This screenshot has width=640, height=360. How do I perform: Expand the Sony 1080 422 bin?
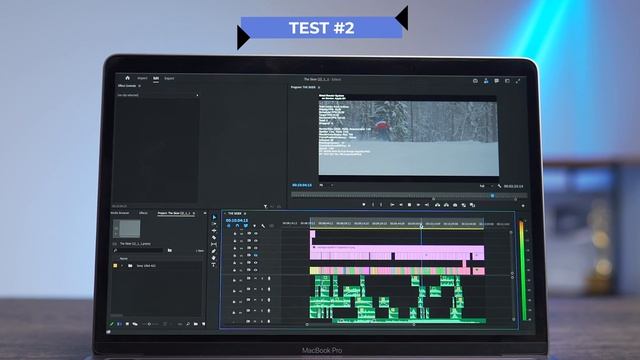coord(122,266)
